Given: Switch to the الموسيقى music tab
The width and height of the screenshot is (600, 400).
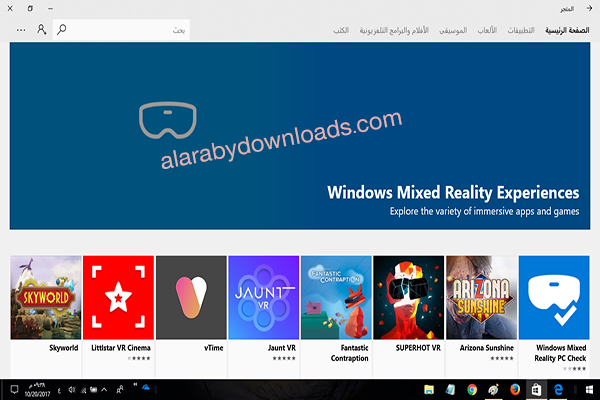Looking at the screenshot, I should 453,30.
